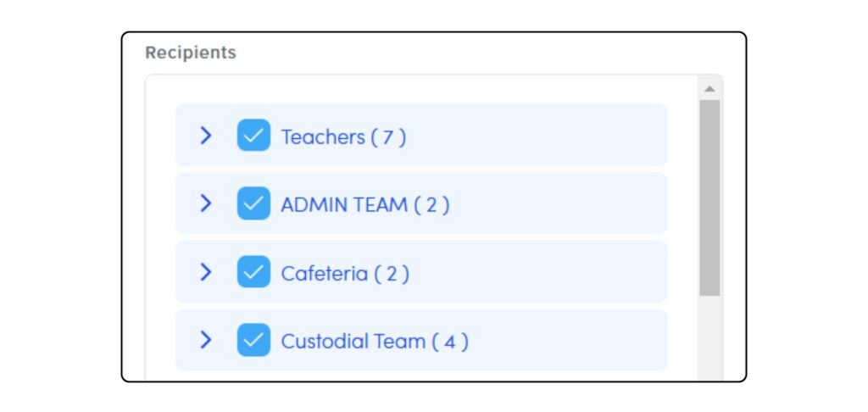Expand the Cafeteria group chevron
Viewport: 868px width, 412px height.
coord(205,272)
